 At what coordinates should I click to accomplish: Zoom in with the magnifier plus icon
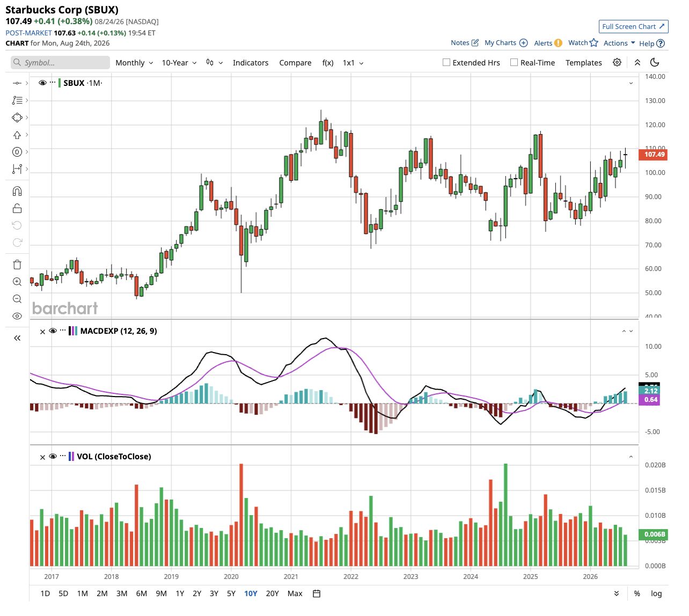click(17, 282)
